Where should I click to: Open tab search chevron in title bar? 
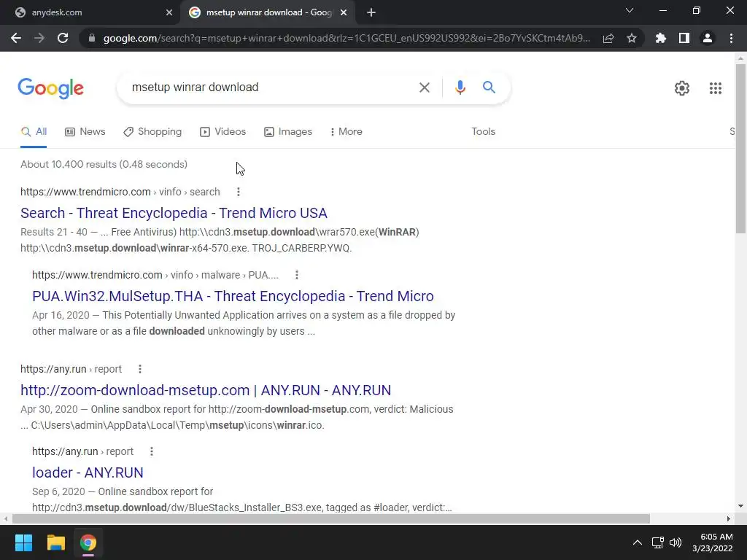(x=630, y=10)
